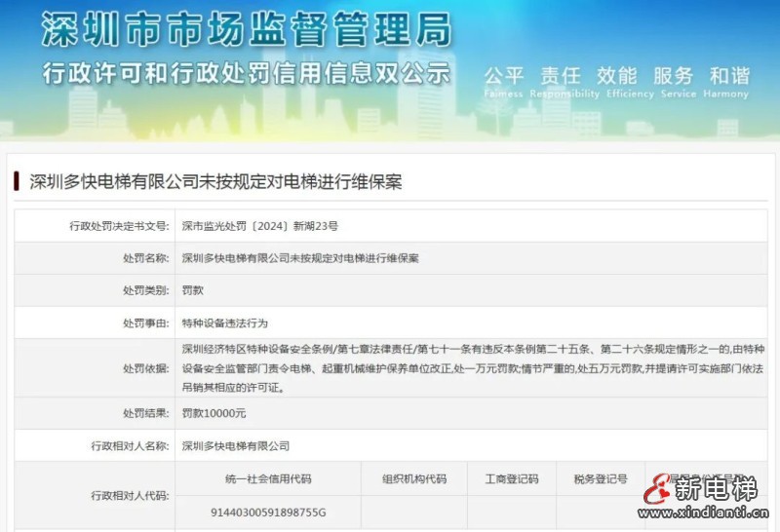This screenshot has height=532, width=780.
Task: Select the 效能 Efficiency slogan
Action: tap(616, 76)
